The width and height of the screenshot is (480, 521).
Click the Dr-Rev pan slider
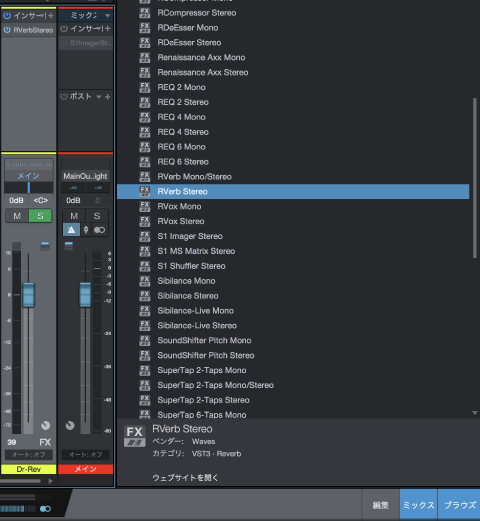[29, 187]
